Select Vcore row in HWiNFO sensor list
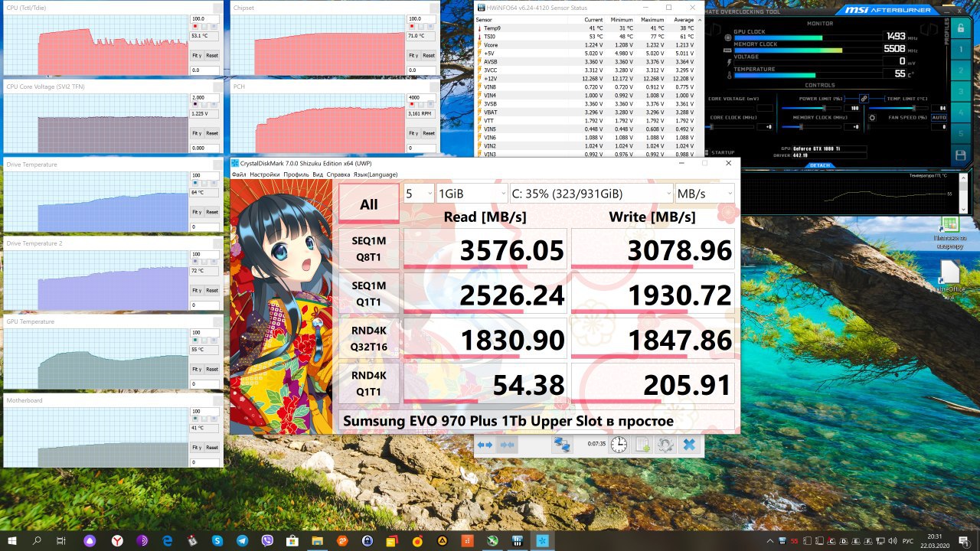Image resolution: width=980 pixels, height=551 pixels. pos(586,45)
